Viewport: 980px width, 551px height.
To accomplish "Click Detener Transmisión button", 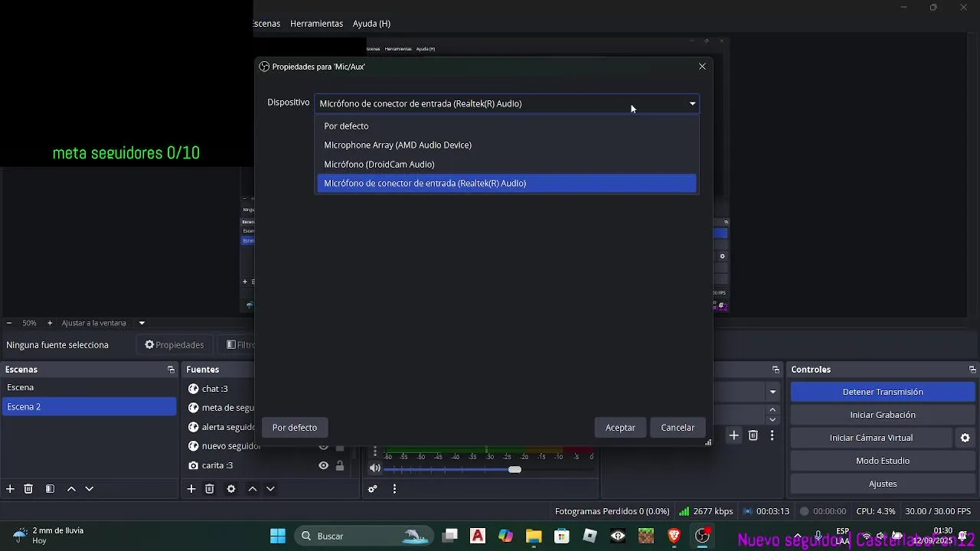I will pos(883,392).
